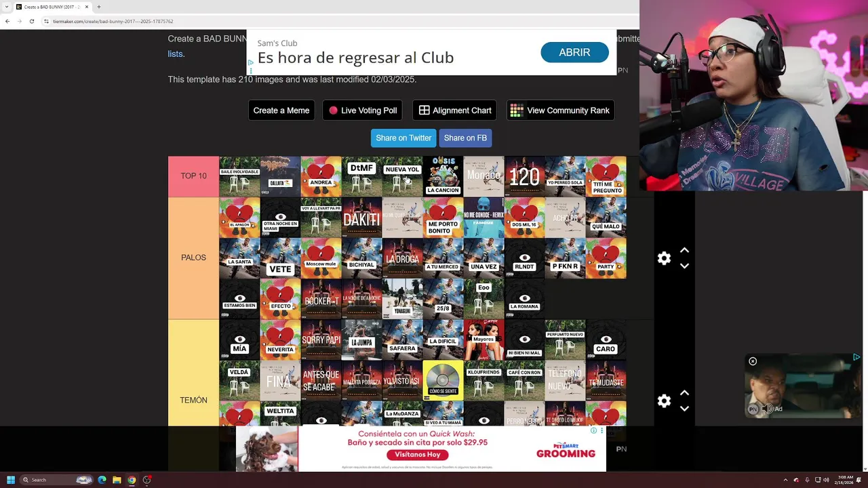Open OBS Studio from taskbar
Viewport: 868px width, 488px height.
[146, 480]
